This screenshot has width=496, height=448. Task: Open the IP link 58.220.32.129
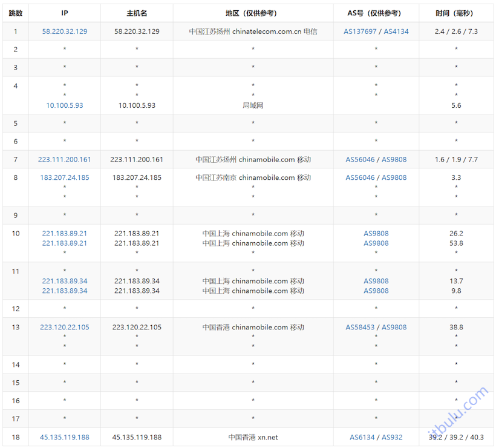[x=64, y=31]
